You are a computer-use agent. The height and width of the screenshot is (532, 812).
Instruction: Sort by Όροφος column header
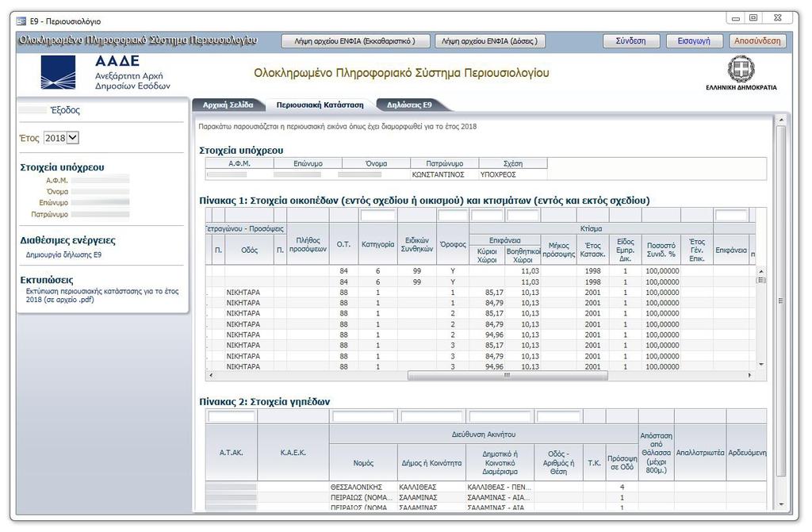(453, 244)
